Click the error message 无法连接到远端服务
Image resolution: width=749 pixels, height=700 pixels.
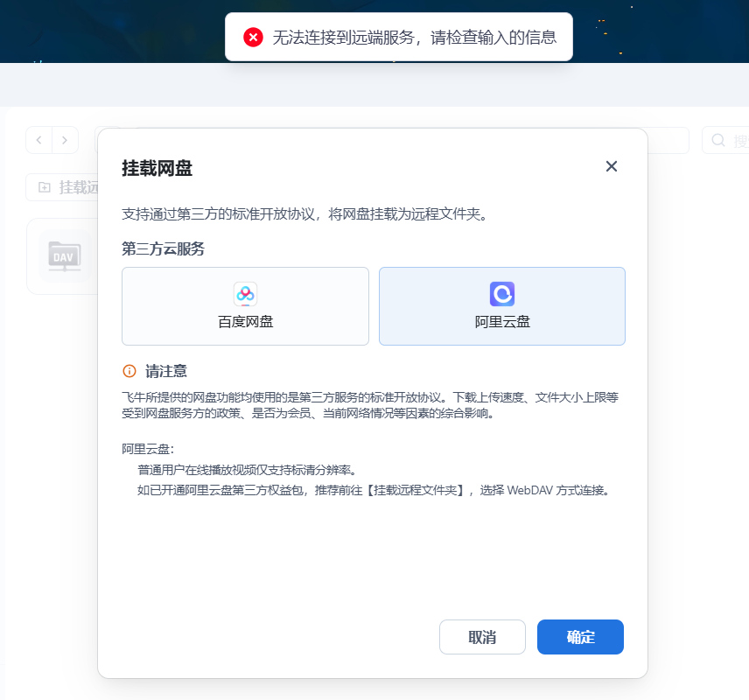click(x=343, y=37)
